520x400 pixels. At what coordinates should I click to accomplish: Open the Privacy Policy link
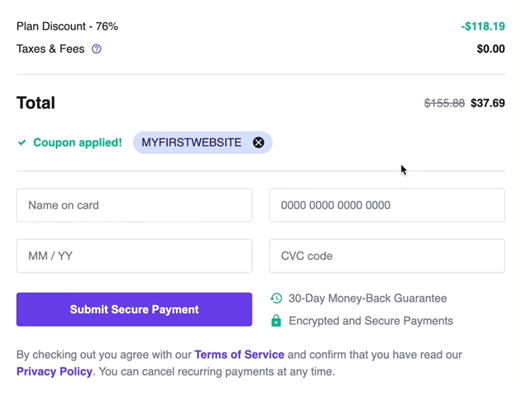tap(54, 371)
